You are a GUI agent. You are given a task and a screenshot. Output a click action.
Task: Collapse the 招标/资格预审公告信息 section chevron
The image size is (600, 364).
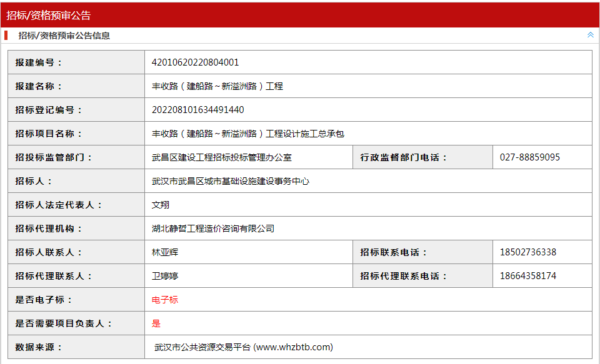591,35
